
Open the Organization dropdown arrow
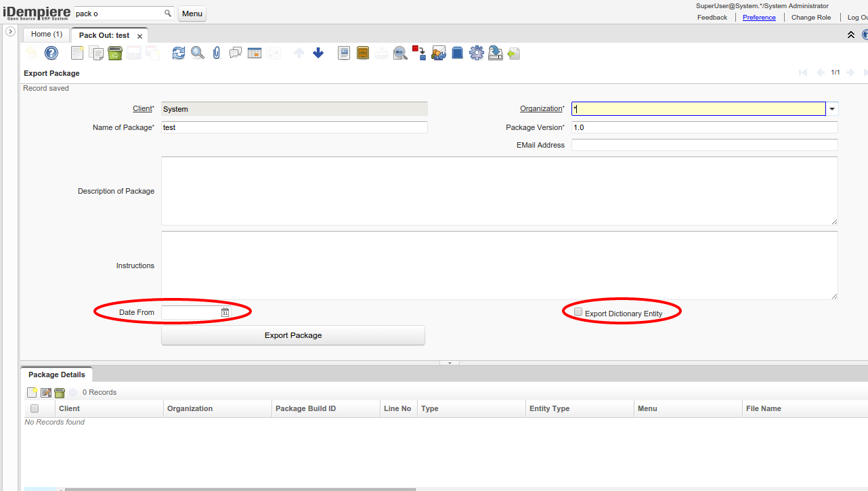click(x=832, y=109)
